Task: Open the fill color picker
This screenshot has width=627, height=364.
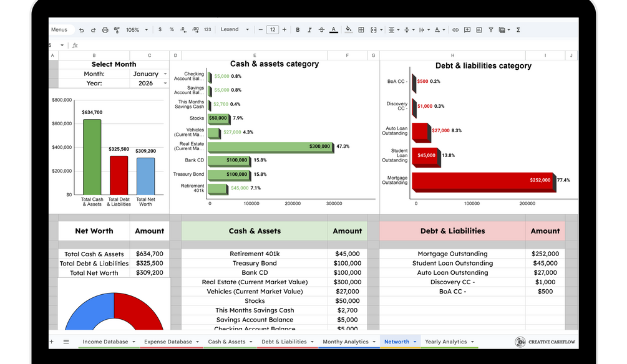Action: tap(349, 29)
